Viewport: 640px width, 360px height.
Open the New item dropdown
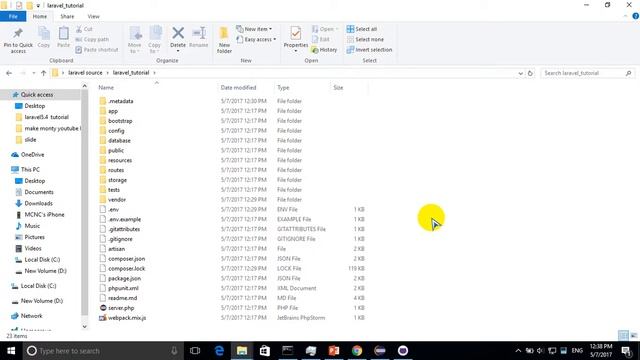coord(254,29)
